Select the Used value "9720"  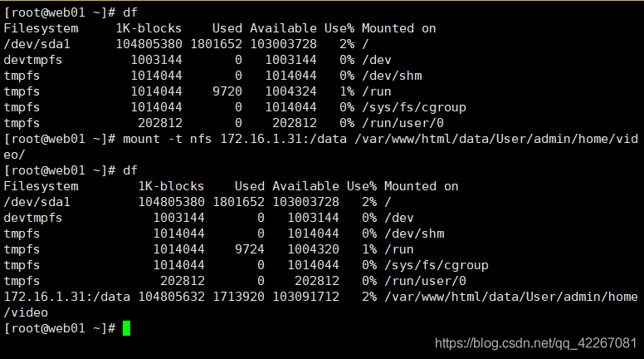coord(227,91)
